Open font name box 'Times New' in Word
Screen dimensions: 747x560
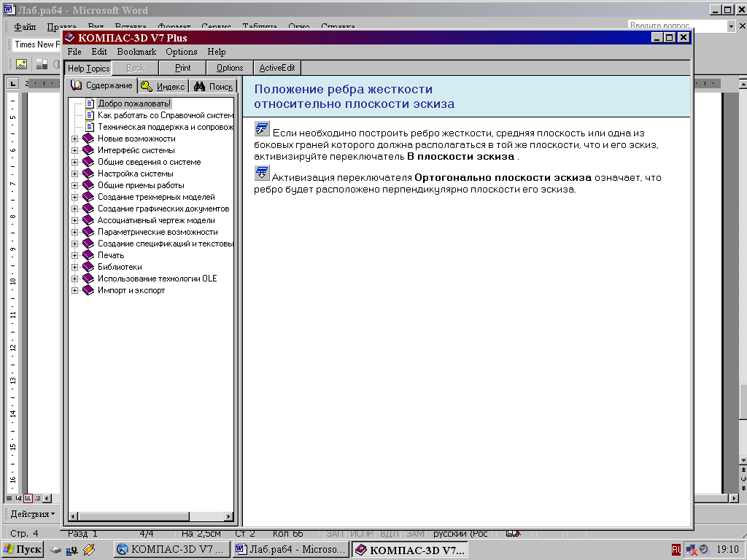point(36,44)
